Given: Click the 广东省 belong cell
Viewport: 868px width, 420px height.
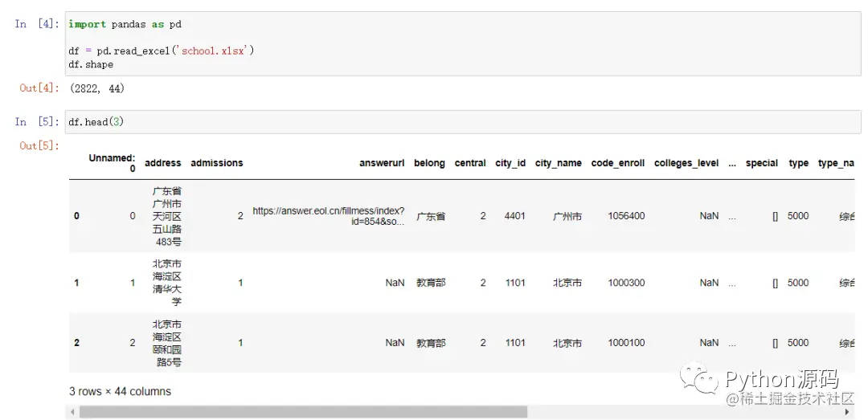Looking at the screenshot, I should coord(431,216).
